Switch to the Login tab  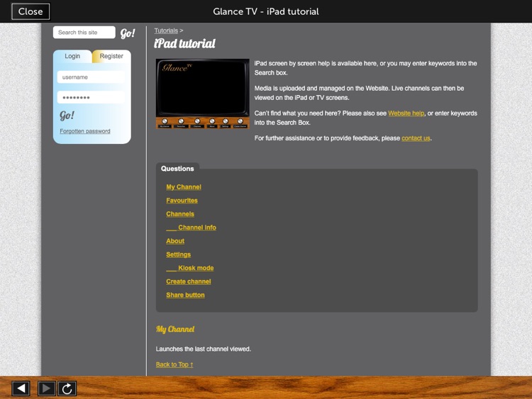[x=72, y=56]
